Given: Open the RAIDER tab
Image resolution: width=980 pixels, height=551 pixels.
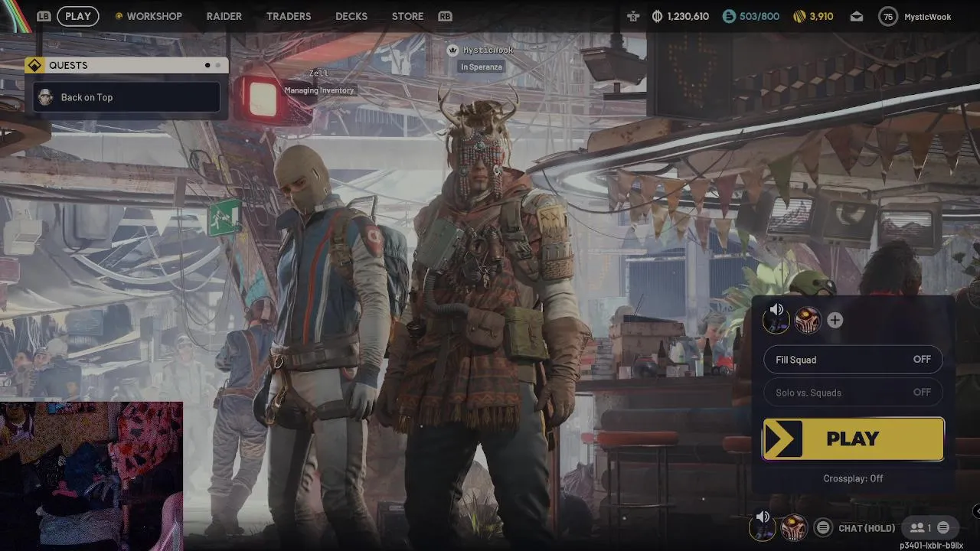Looking at the screenshot, I should (x=224, y=16).
